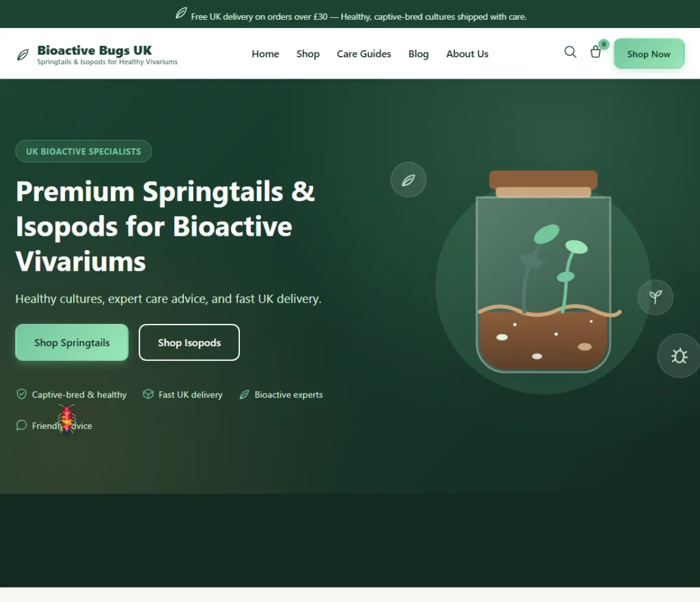
Task: Click the cart count badge
Action: (604, 44)
